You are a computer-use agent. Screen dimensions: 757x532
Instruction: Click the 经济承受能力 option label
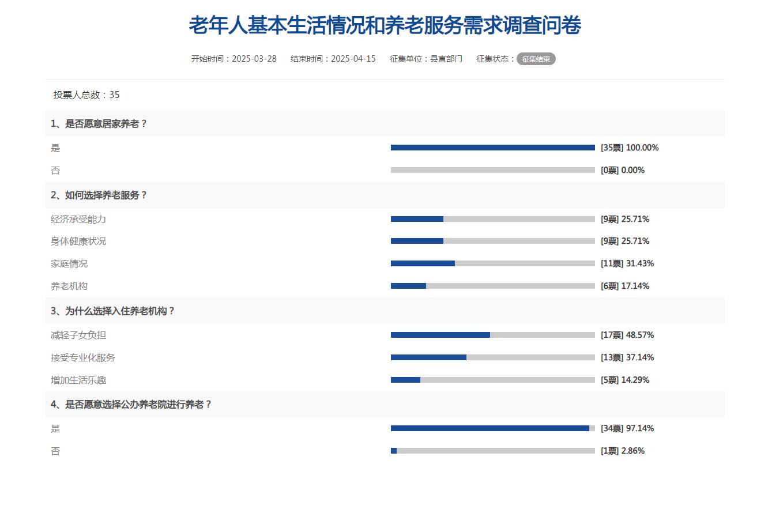coord(78,219)
